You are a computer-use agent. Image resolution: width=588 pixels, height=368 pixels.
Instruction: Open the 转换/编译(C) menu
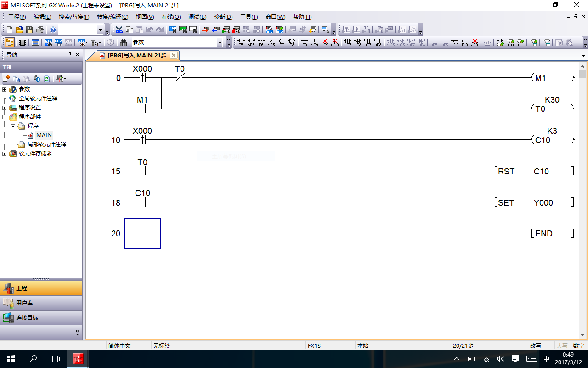[x=113, y=17]
